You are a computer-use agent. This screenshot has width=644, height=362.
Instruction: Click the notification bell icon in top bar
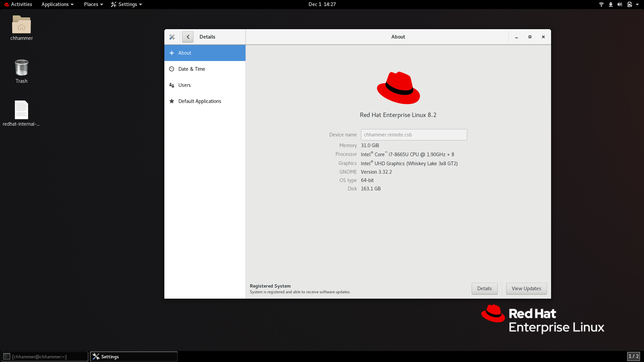tap(611, 4)
